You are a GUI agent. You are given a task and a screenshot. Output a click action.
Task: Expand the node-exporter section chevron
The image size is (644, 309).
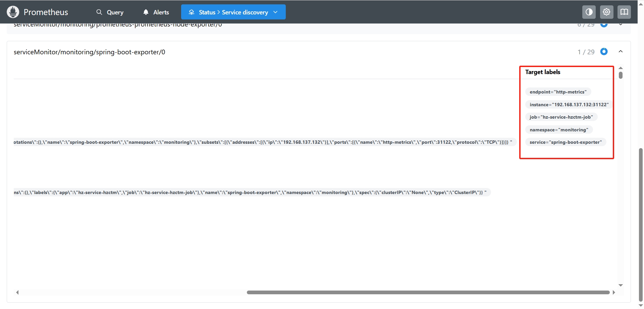(x=621, y=24)
